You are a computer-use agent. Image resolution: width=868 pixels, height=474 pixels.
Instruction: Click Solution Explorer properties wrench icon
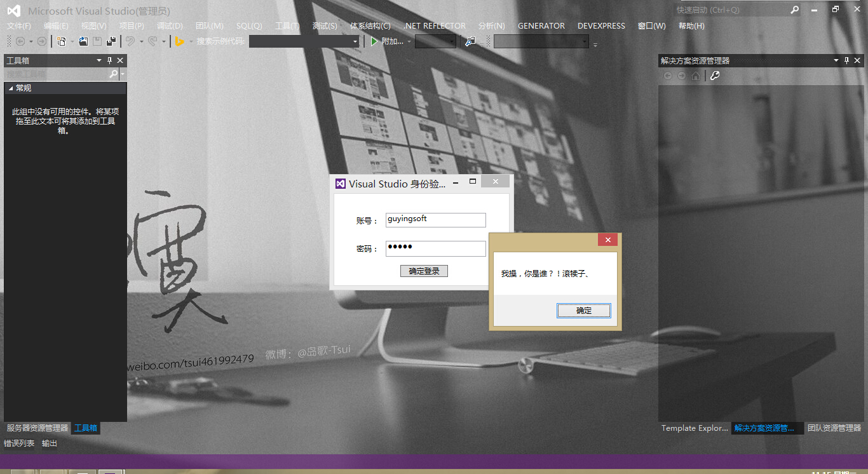coord(715,76)
